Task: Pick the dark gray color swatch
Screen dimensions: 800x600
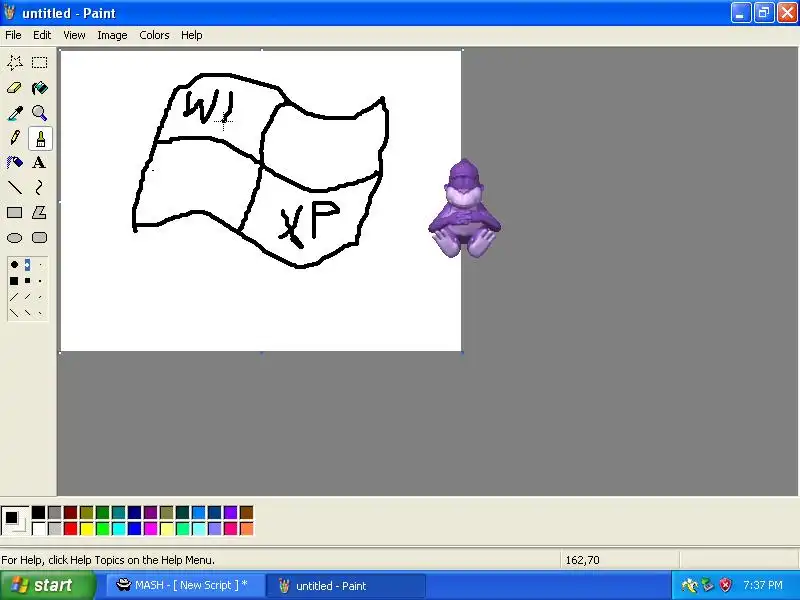Action: click(55, 513)
